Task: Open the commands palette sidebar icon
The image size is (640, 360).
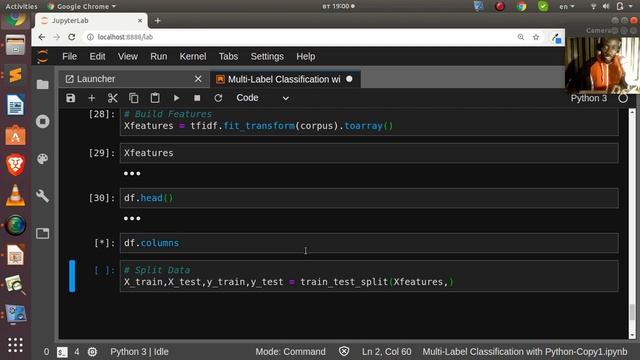Action: pos(42,159)
